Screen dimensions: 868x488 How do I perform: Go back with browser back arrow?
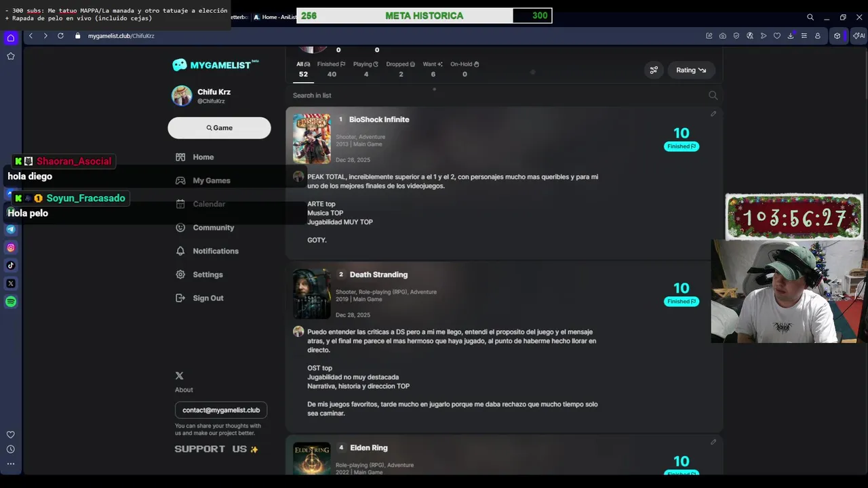click(31, 36)
